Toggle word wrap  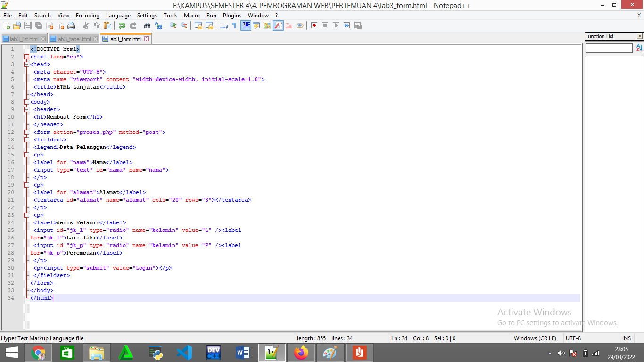coord(223,25)
